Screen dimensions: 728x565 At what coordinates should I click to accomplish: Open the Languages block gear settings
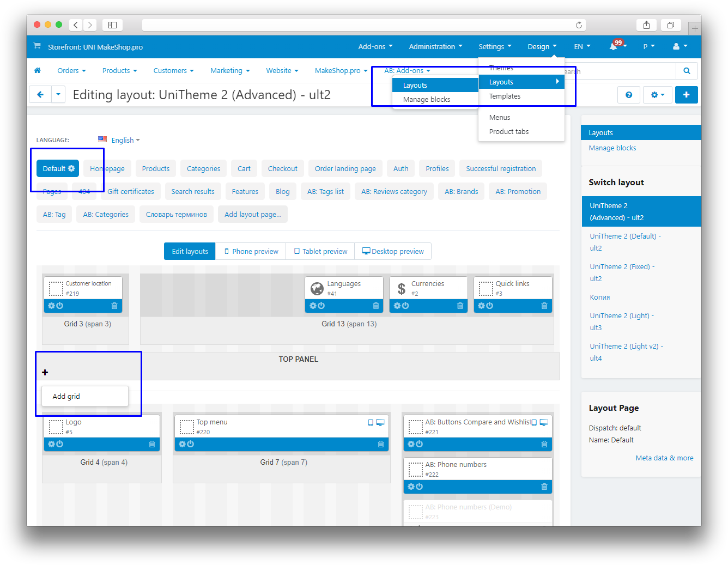pyautogui.click(x=313, y=306)
